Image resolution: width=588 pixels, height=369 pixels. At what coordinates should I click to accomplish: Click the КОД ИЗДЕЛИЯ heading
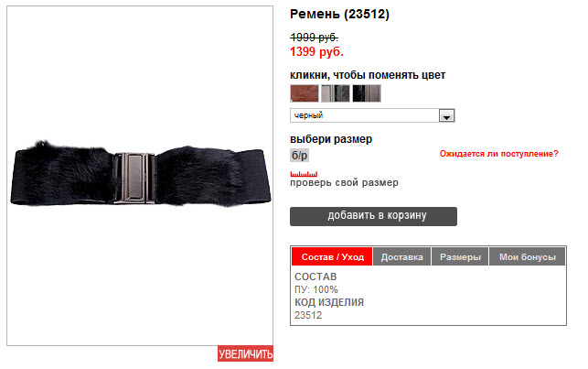tap(329, 302)
